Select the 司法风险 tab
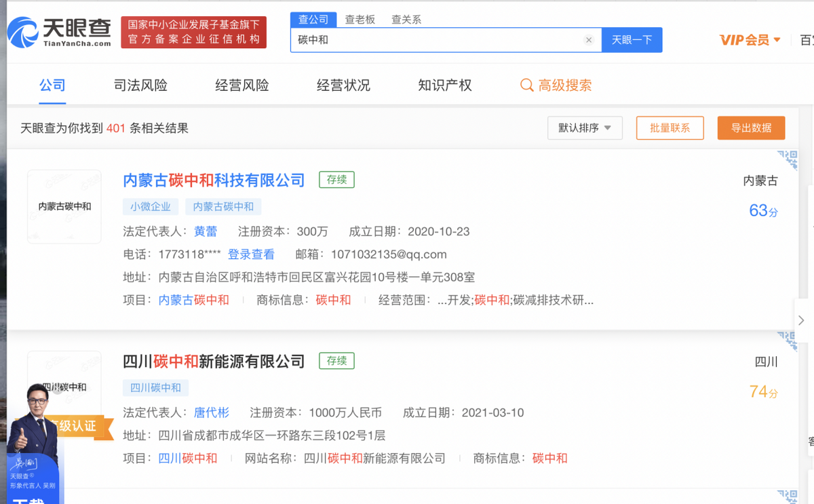Viewport: 814px width, 504px height. [x=140, y=85]
